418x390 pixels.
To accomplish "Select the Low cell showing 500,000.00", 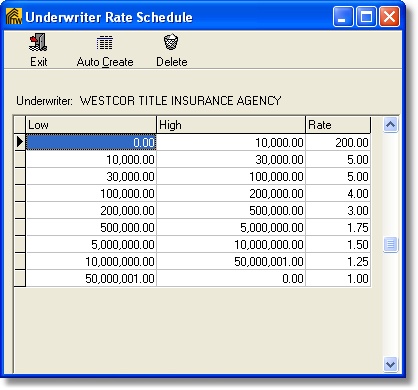I will [x=91, y=227].
